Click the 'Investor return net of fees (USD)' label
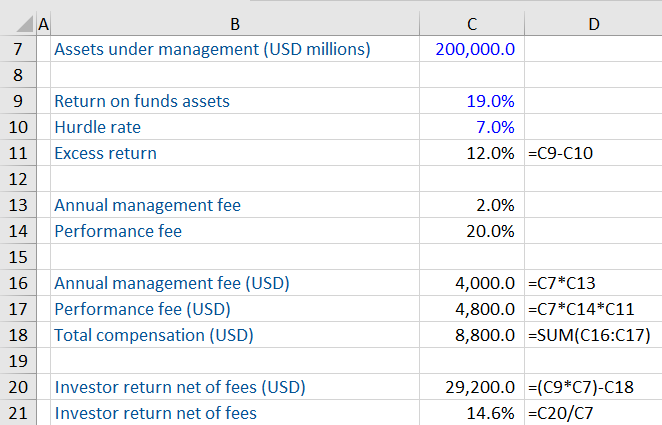This screenshot has width=662, height=425. 180,387
